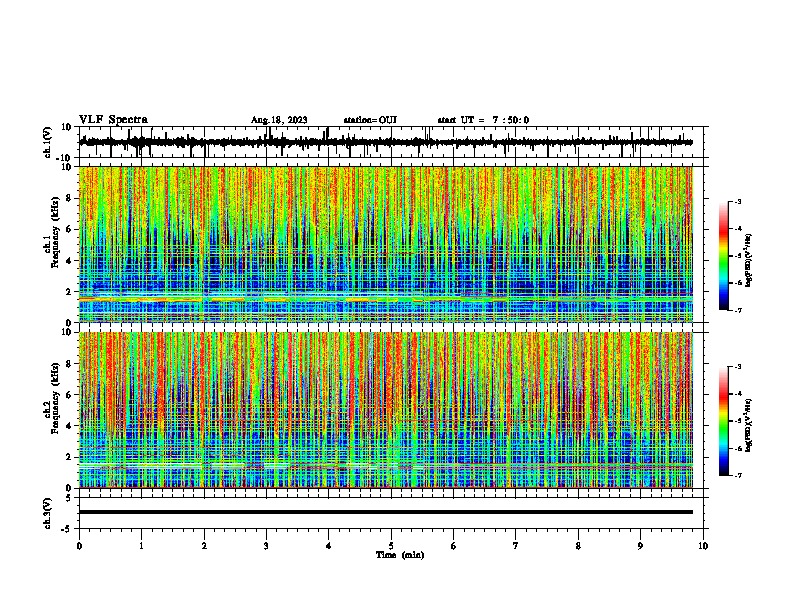Click the '2' kHz tick on ch.1 frequency axis
This screenshot has height=612, width=792.
[69, 291]
